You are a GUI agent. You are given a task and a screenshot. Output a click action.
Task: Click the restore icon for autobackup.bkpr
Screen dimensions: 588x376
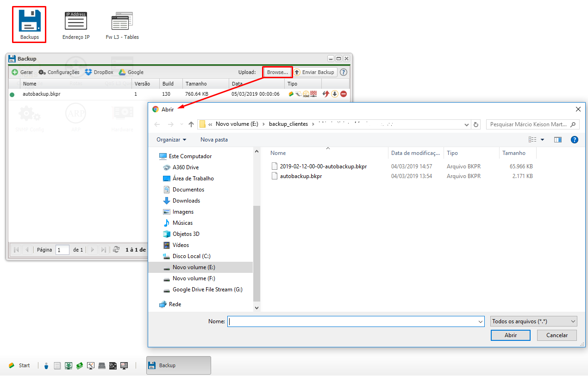[x=326, y=94]
